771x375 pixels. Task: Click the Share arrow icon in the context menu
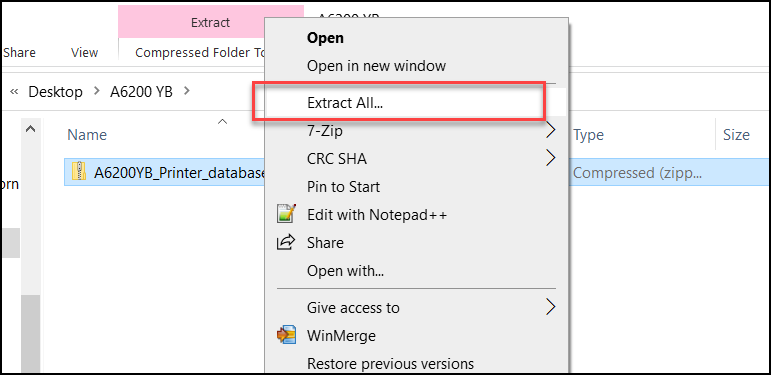(x=286, y=242)
